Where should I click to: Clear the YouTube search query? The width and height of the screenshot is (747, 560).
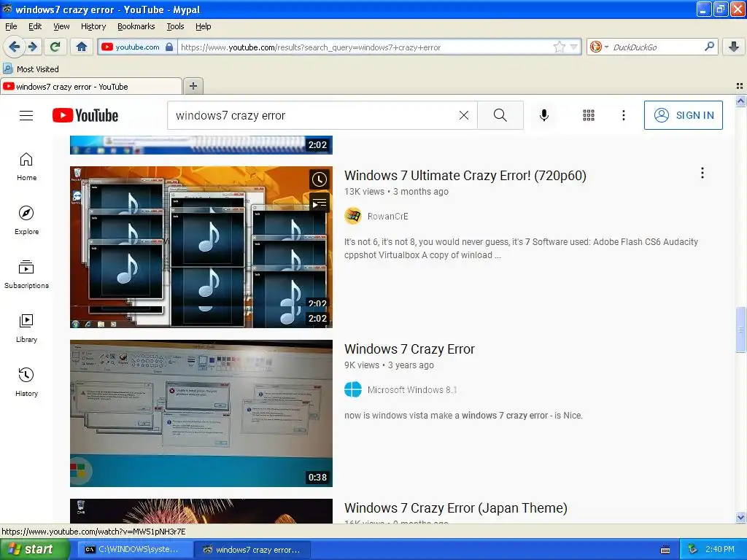click(464, 115)
